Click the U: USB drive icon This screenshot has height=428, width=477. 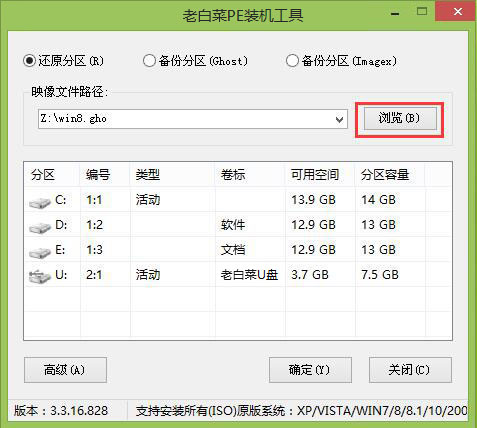pyautogui.click(x=39, y=276)
